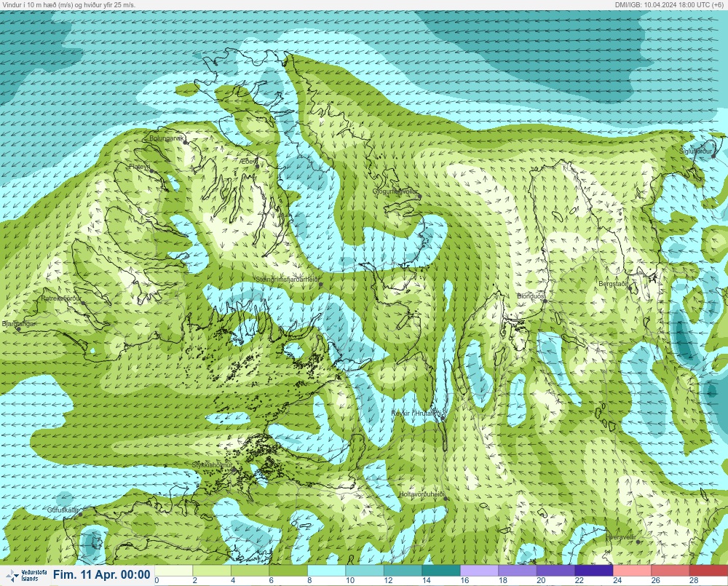This screenshot has width=728, height=586.
Task: Click the 6–8 m/s olive green legend swatch
Action: point(288,570)
